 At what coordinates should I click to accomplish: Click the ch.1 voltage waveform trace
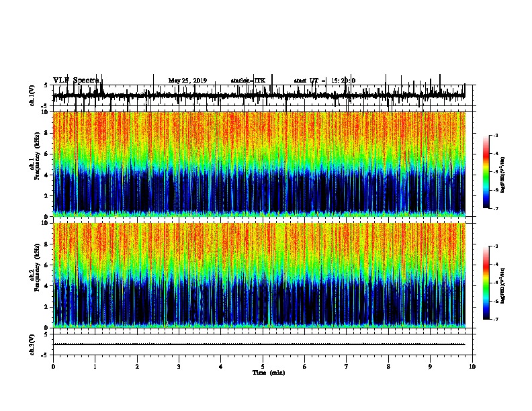click(x=259, y=95)
